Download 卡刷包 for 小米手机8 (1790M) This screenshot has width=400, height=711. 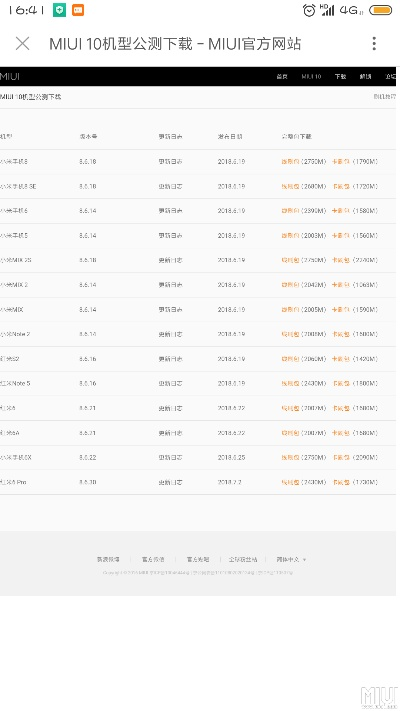(x=341, y=161)
